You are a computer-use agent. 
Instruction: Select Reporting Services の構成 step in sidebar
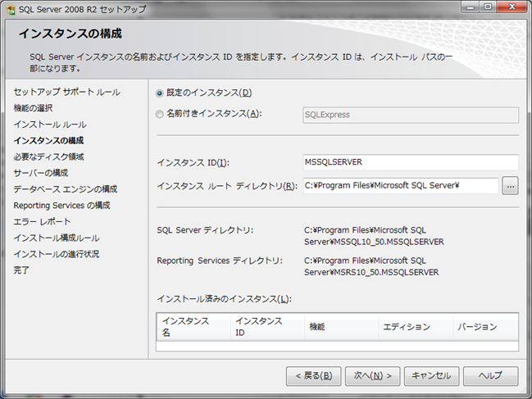pyautogui.click(x=61, y=206)
